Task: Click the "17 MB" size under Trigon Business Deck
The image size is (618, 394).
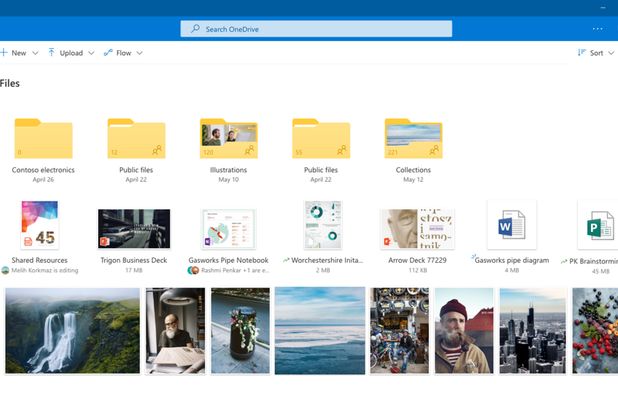Action: click(134, 270)
